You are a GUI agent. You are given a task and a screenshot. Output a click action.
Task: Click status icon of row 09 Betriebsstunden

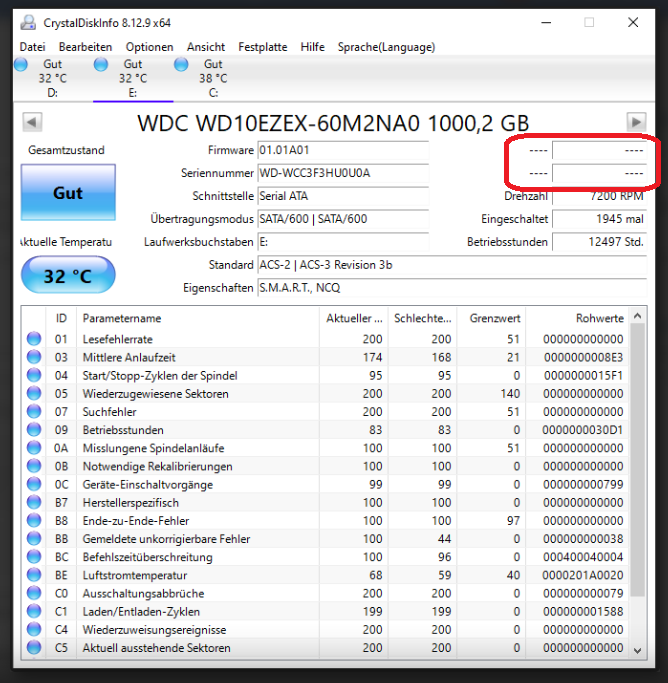coord(34,430)
